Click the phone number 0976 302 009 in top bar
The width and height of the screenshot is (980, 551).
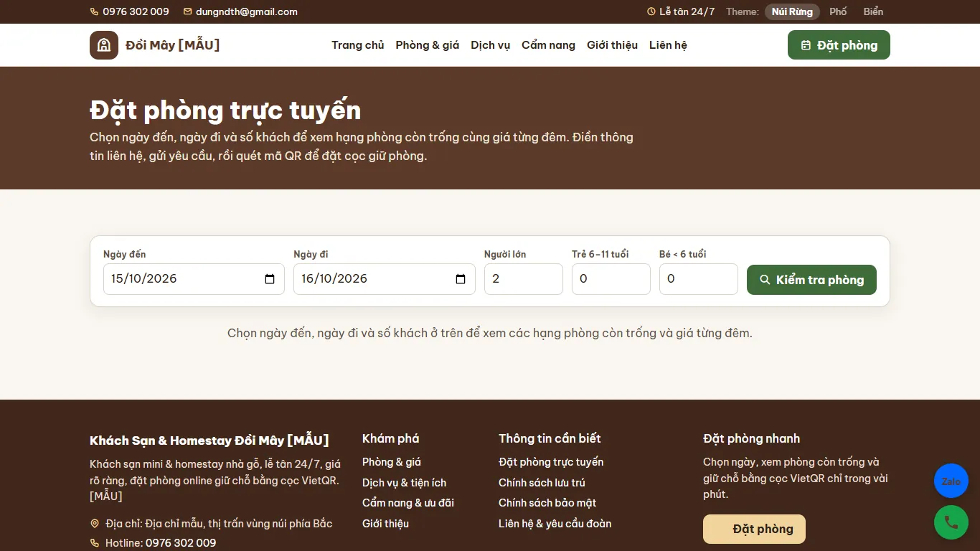click(x=136, y=11)
